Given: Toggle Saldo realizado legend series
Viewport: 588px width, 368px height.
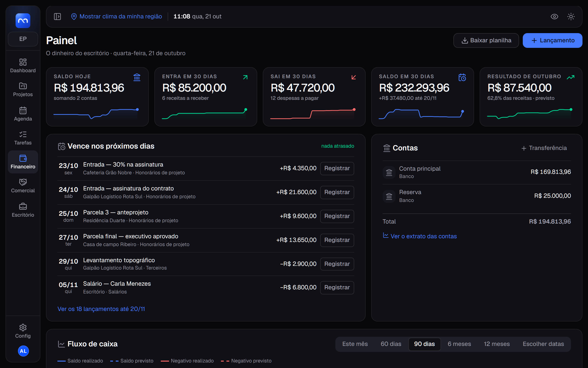Looking at the screenshot, I should coord(80,361).
